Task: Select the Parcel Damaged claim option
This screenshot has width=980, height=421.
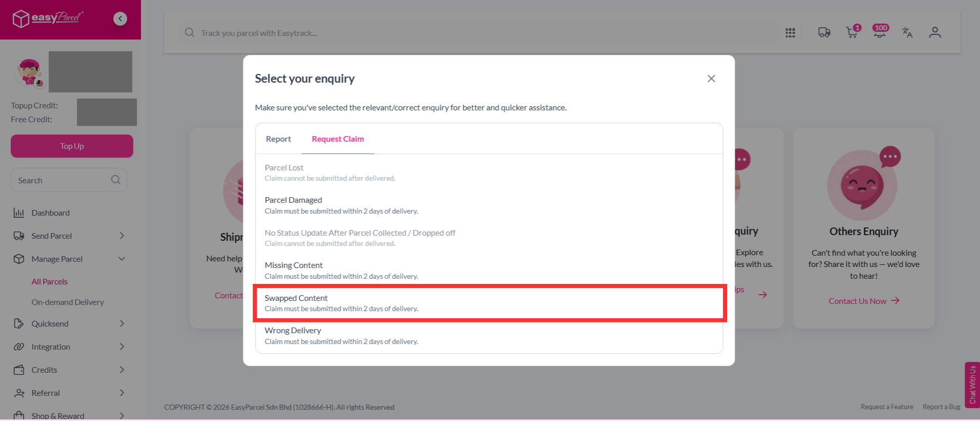Action: click(490, 205)
